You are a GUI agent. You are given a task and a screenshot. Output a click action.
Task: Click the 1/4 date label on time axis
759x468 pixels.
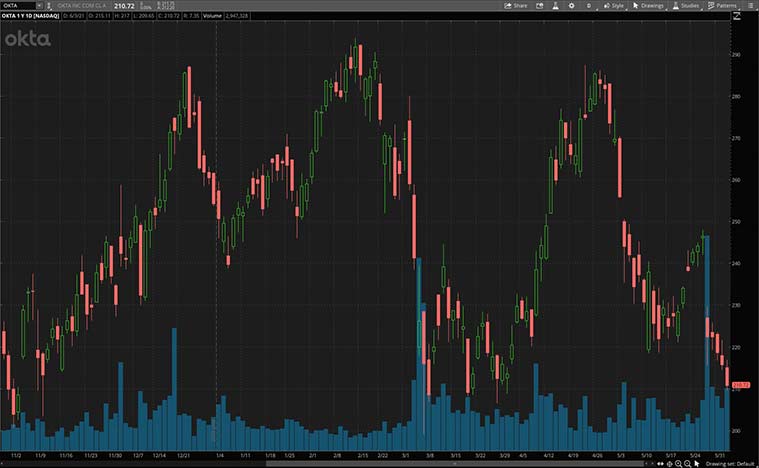click(220, 456)
